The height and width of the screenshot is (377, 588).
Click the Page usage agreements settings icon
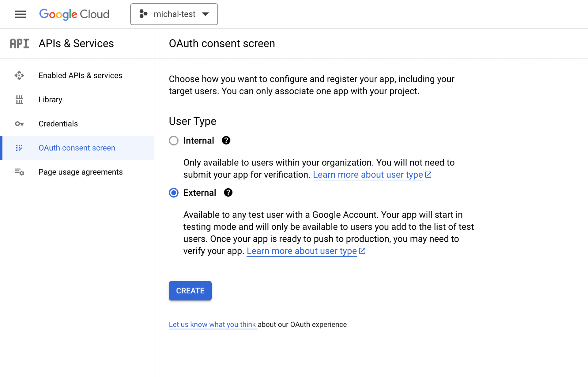19,172
